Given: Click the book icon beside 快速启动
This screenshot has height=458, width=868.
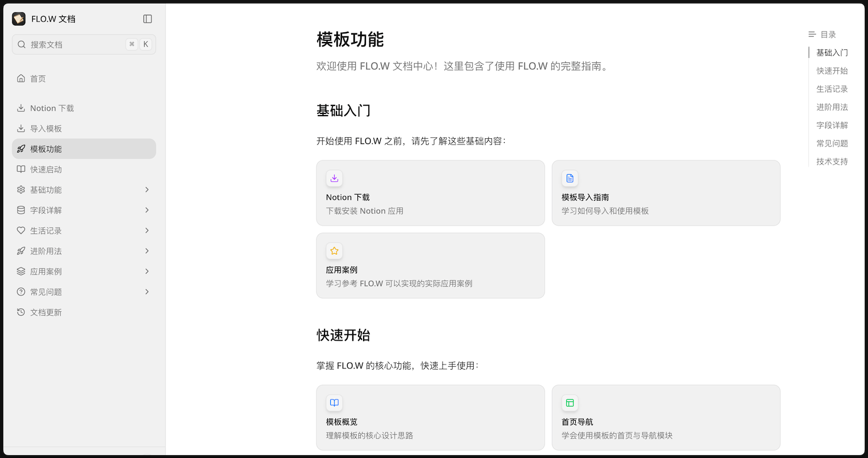Looking at the screenshot, I should [21, 169].
